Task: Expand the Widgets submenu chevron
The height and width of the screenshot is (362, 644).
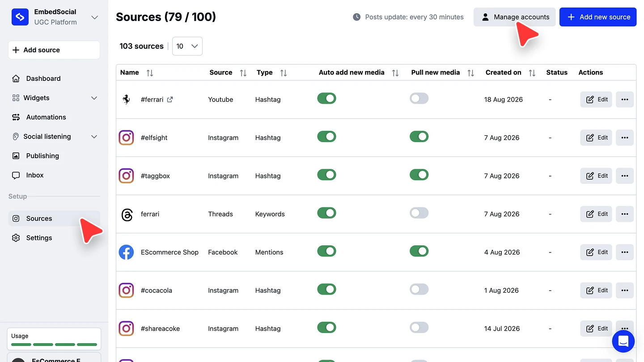Action: pos(94,98)
